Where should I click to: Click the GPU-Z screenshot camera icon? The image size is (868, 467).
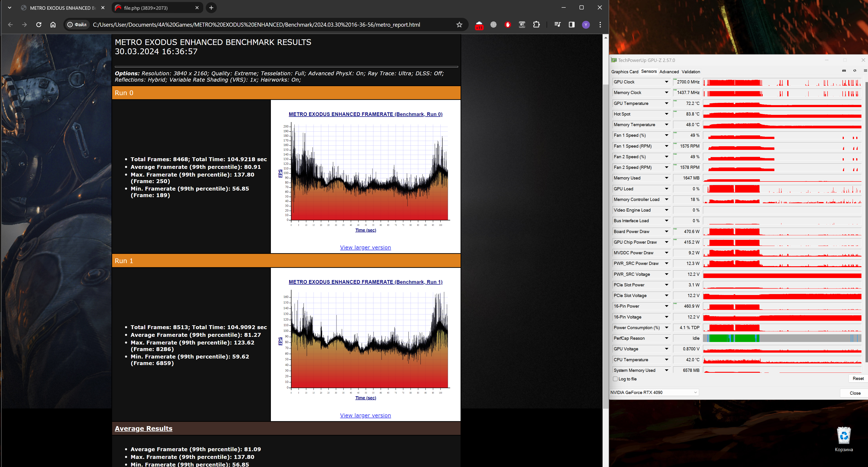(844, 71)
